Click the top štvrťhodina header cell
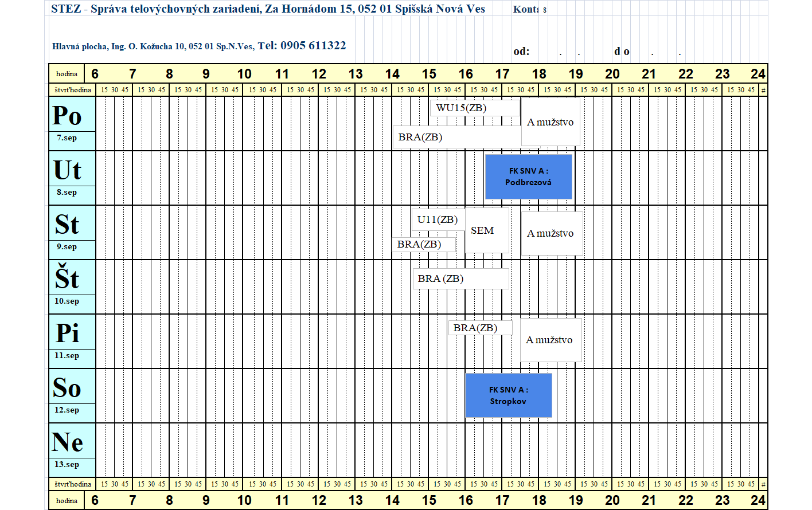812x510 pixels. pos(72,90)
